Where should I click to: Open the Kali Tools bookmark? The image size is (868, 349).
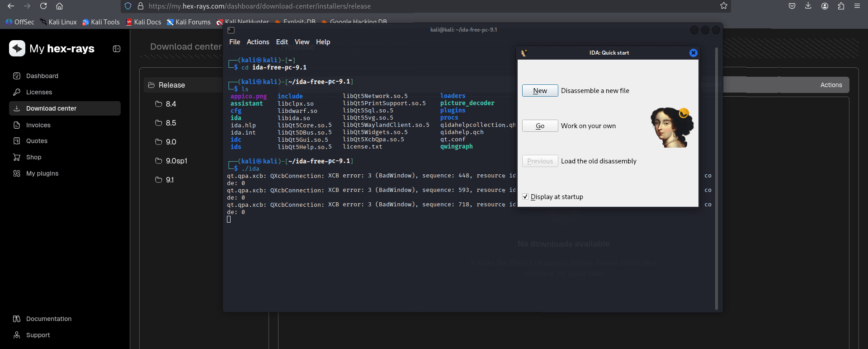click(101, 22)
